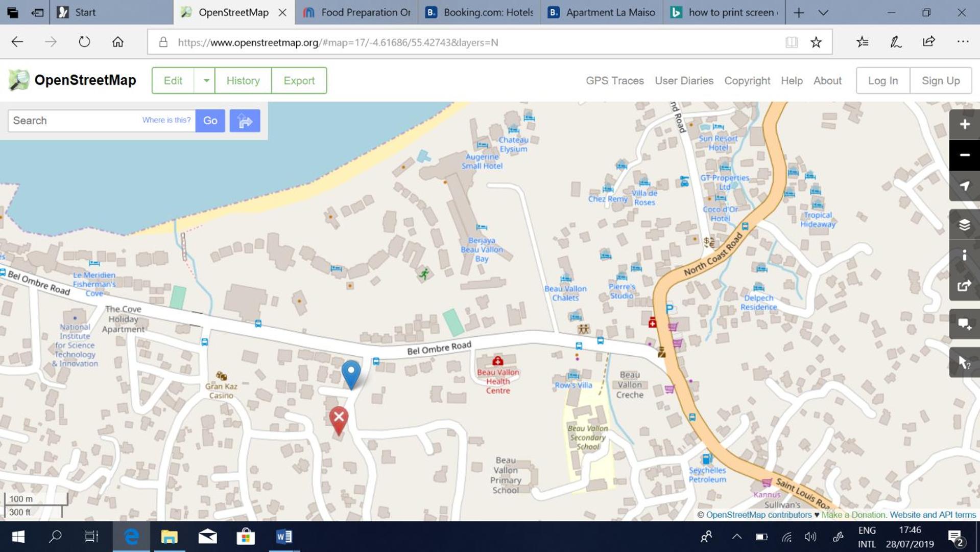Open the taskbar clock and date
The height and width of the screenshot is (552, 980).
(910, 537)
